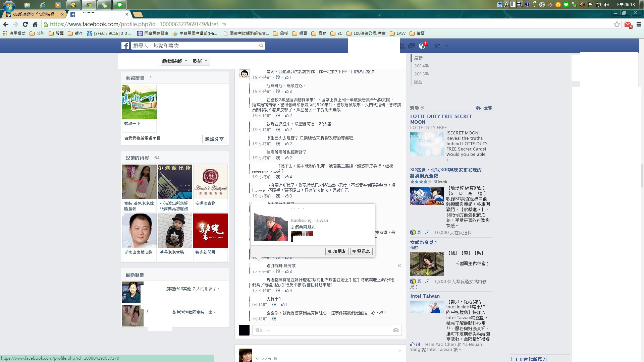
Task: Bookmark this page with the star icon
Action: [617, 24]
